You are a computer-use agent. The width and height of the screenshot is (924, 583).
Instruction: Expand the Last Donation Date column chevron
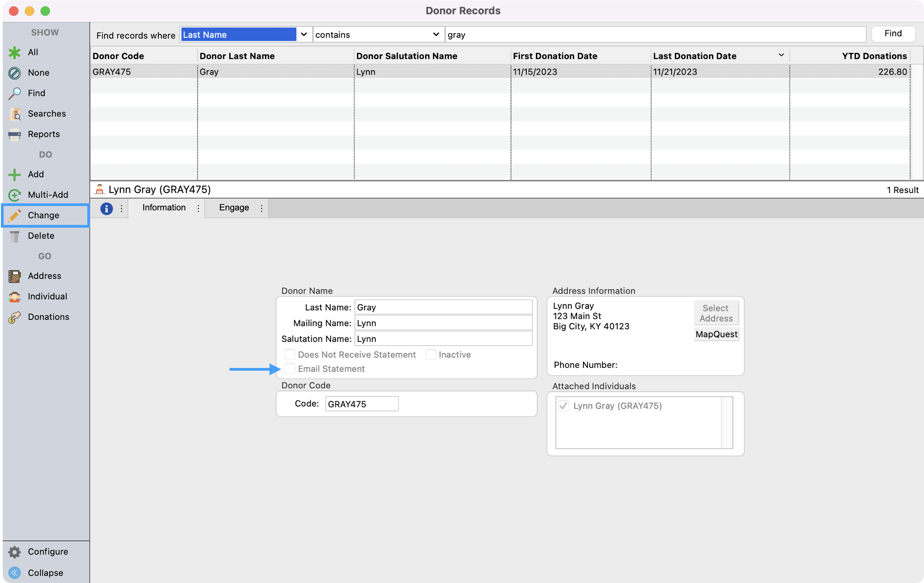point(781,55)
